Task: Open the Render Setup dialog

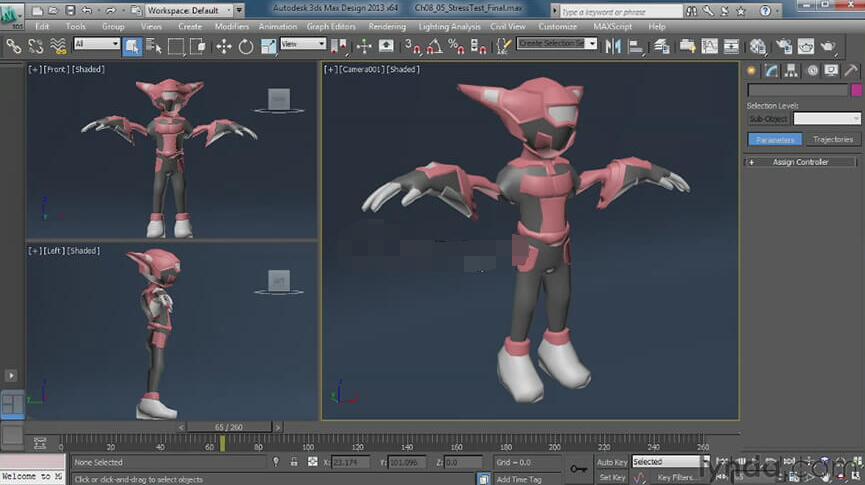Action: click(x=783, y=46)
